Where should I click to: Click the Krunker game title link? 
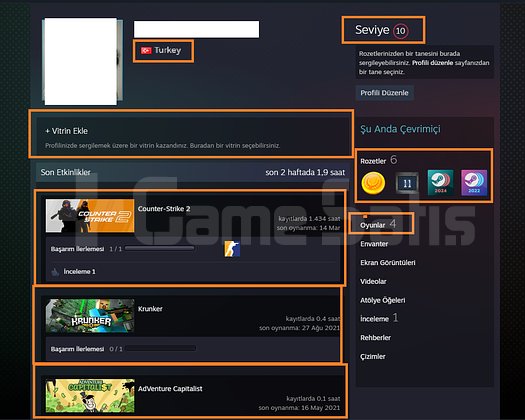(x=150, y=309)
